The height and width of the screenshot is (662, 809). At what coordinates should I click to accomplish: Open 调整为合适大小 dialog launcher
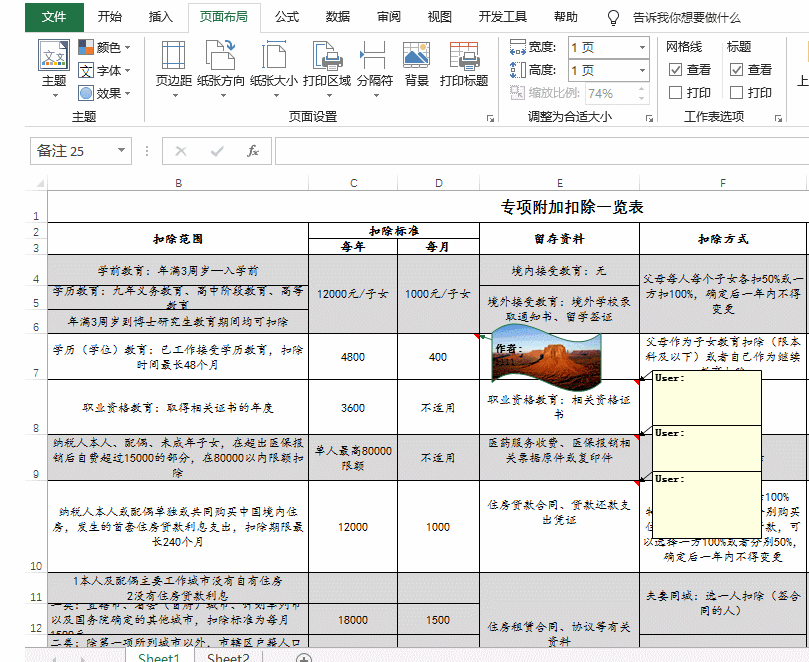pos(650,118)
